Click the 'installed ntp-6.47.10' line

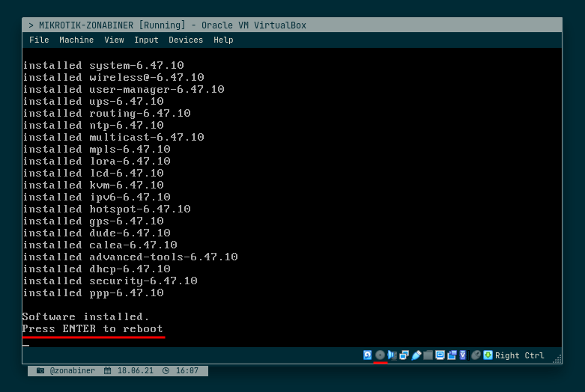[x=94, y=125]
